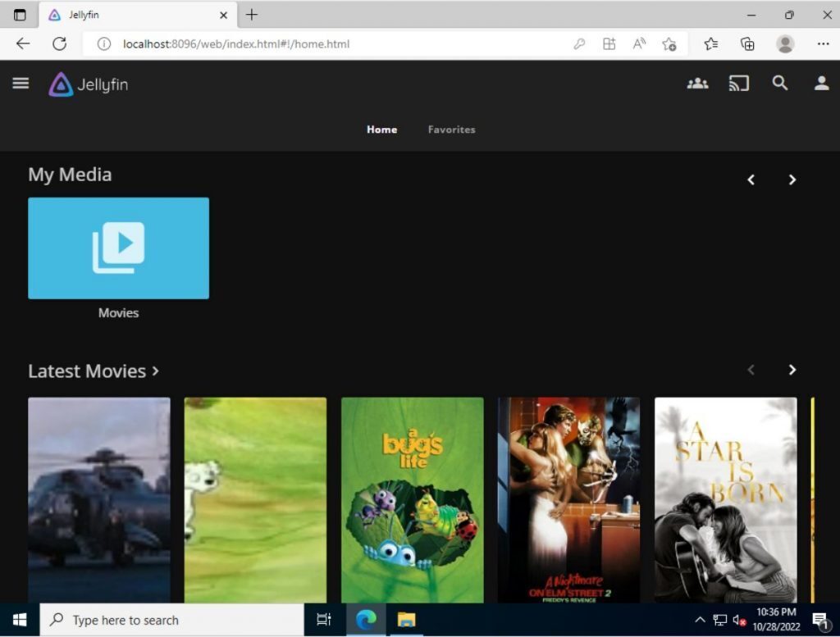The image size is (840, 637).
Task: Add page to favorites with the star icon
Action: click(x=669, y=44)
